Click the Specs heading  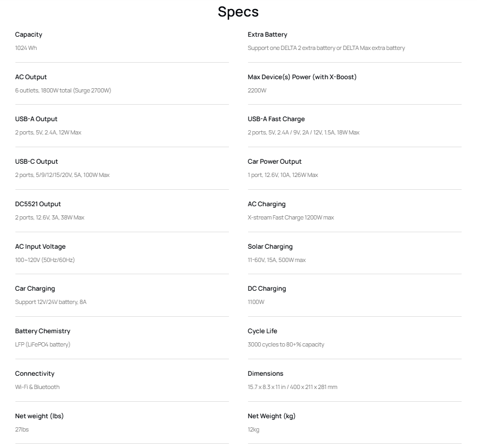pyautogui.click(x=238, y=12)
